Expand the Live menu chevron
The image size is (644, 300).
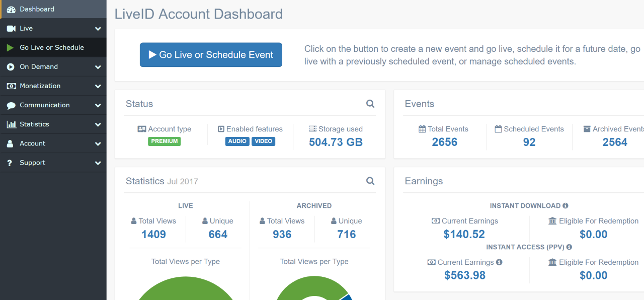coord(98,29)
